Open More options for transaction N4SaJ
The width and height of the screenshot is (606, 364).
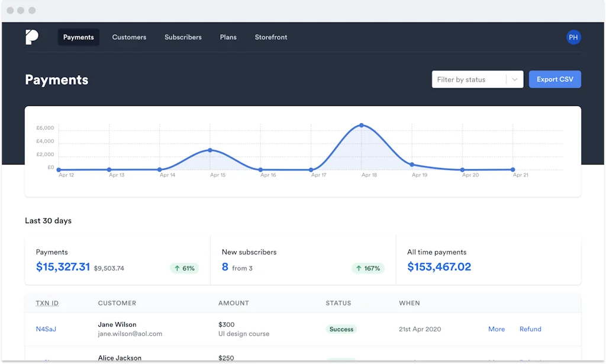(x=496, y=329)
